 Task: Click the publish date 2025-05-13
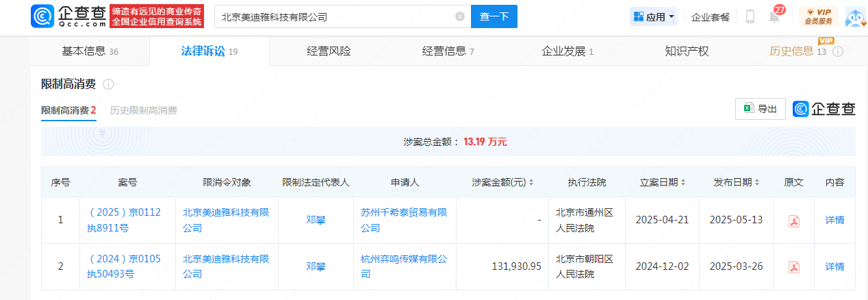click(x=736, y=221)
